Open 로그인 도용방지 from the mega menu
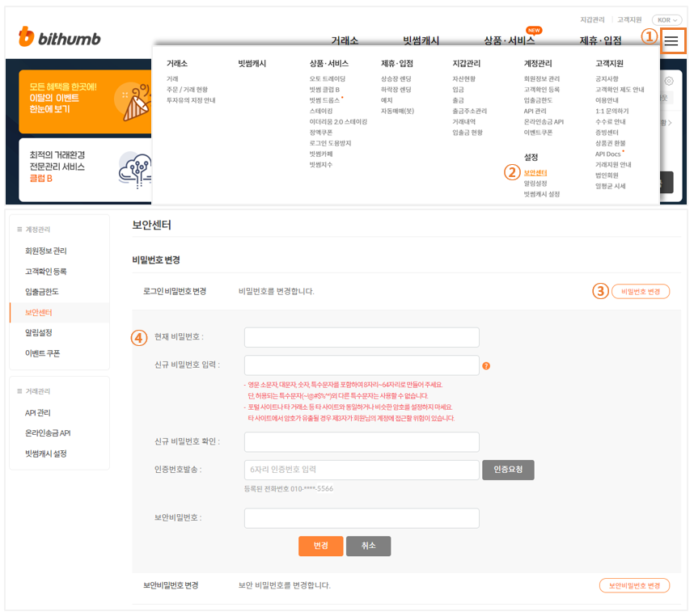This screenshot has height=616, width=694. point(330,143)
